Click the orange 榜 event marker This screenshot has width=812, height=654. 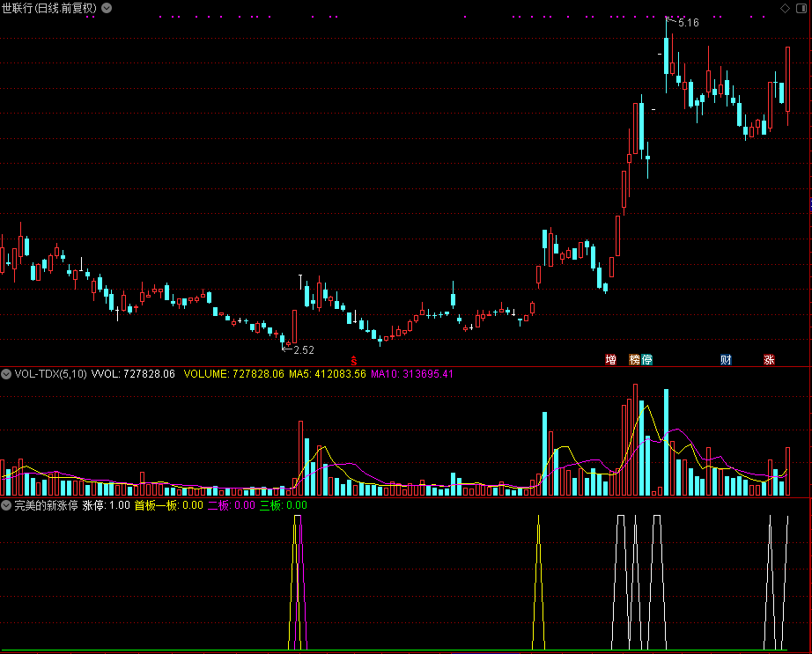634,360
